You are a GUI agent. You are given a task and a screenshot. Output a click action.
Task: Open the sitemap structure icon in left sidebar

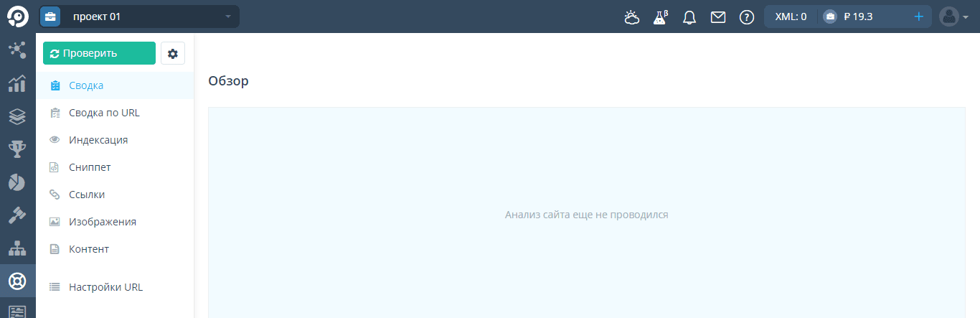17,248
